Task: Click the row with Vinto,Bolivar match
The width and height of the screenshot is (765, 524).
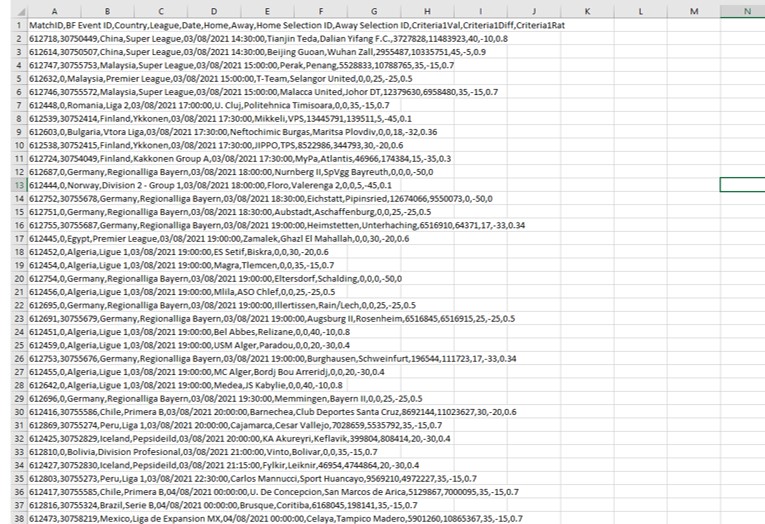Action: coord(203,452)
